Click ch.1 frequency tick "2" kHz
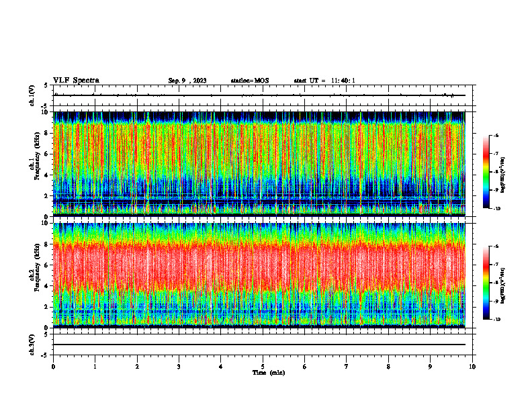 click(47, 195)
